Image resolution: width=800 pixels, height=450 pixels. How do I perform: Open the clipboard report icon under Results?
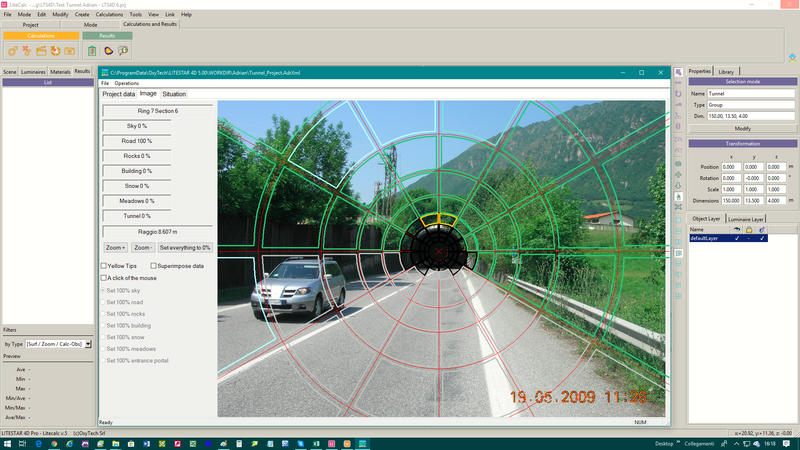tap(92, 50)
